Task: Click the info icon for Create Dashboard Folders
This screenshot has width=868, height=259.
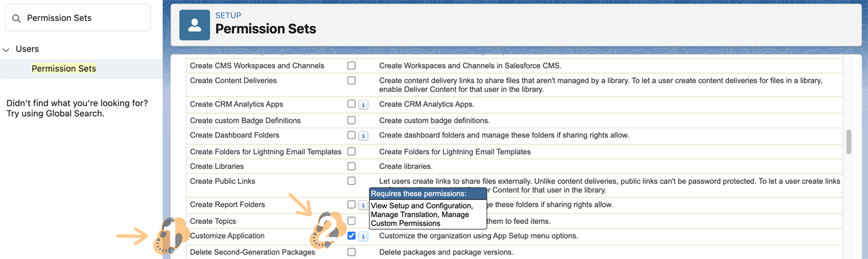Action: click(363, 136)
